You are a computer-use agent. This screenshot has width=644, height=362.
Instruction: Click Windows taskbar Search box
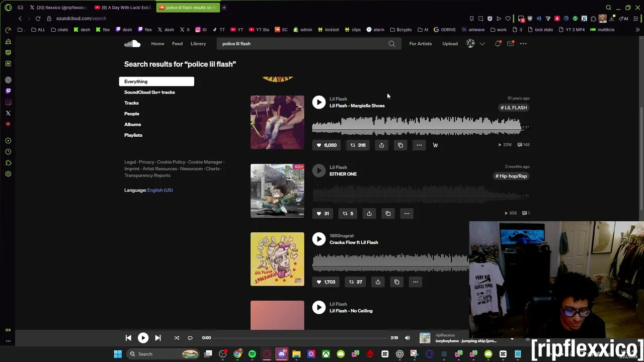162,354
